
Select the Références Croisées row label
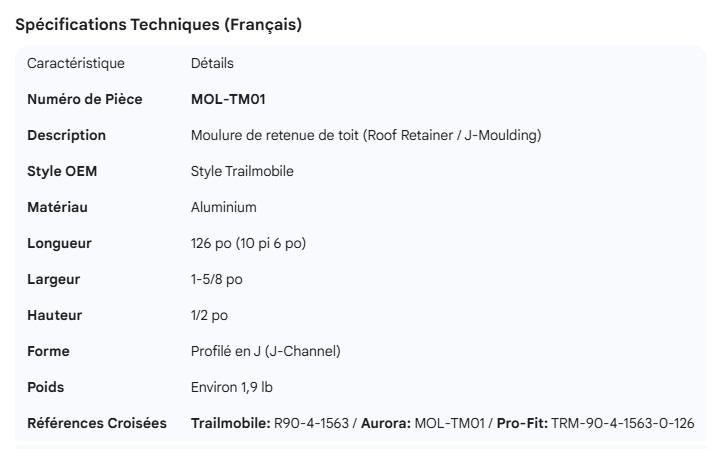click(97, 423)
